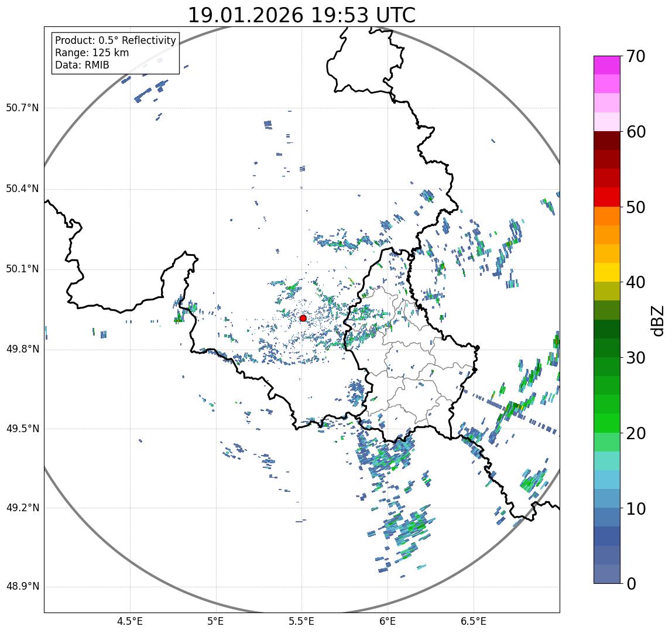Click the dark maroon swatch just below 60 dBZ

607,141
